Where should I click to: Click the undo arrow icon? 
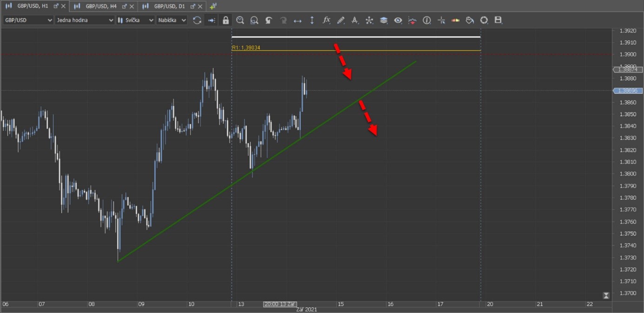point(269,20)
